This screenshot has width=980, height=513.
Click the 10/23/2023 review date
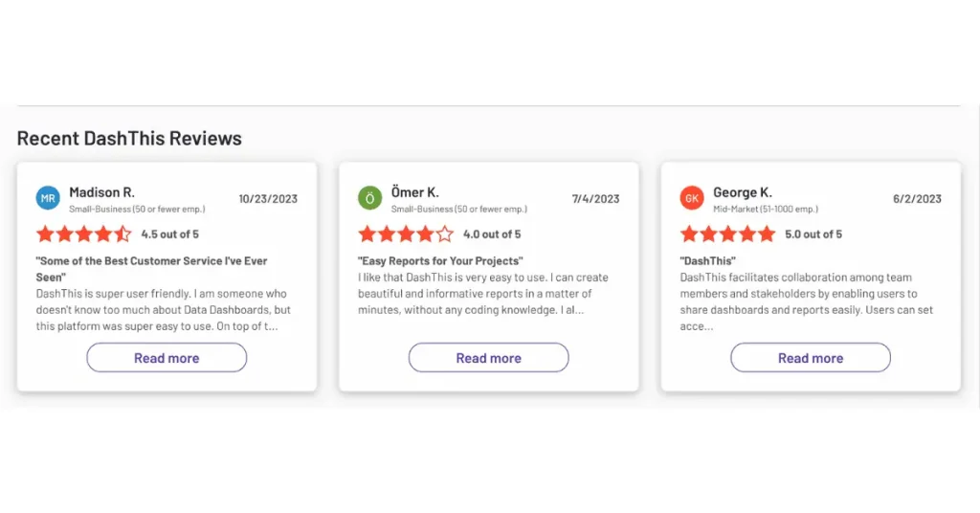point(268,199)
